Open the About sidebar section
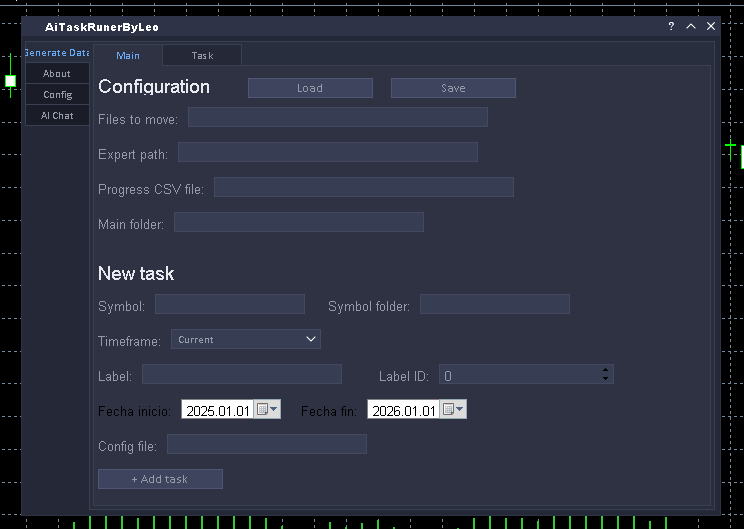The height and width of the screenshot is (529, 744). [x=57, y=74]
